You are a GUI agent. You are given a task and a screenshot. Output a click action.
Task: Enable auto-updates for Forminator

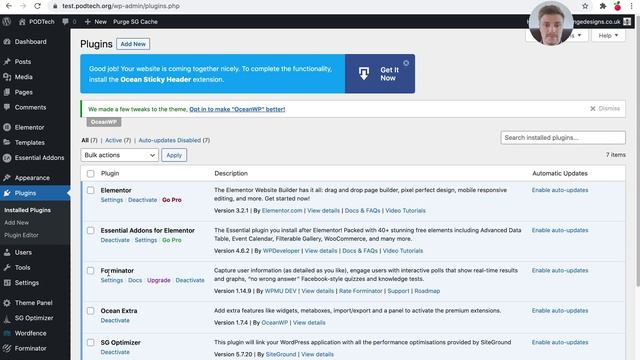click(x=560, y=270)
